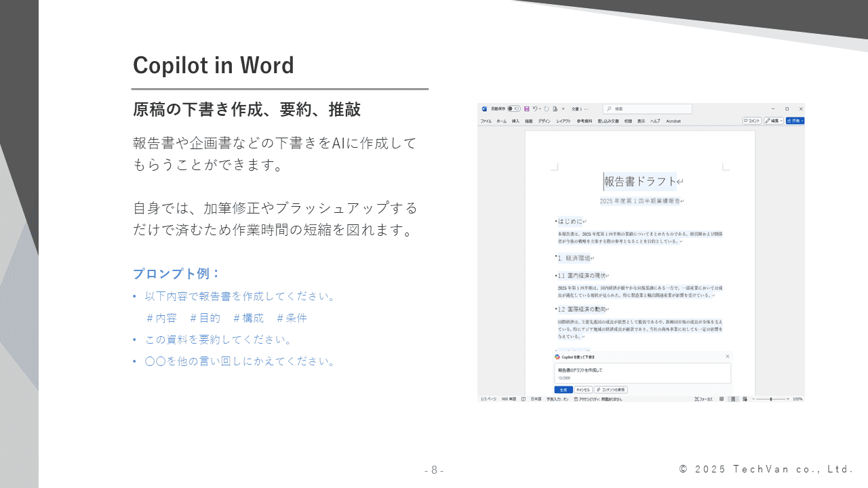The width and height of the screenshot is (868, 488).
Task: Click the 2025年度第1四半期業績報告 subtitle line
Action: [639, 201]
